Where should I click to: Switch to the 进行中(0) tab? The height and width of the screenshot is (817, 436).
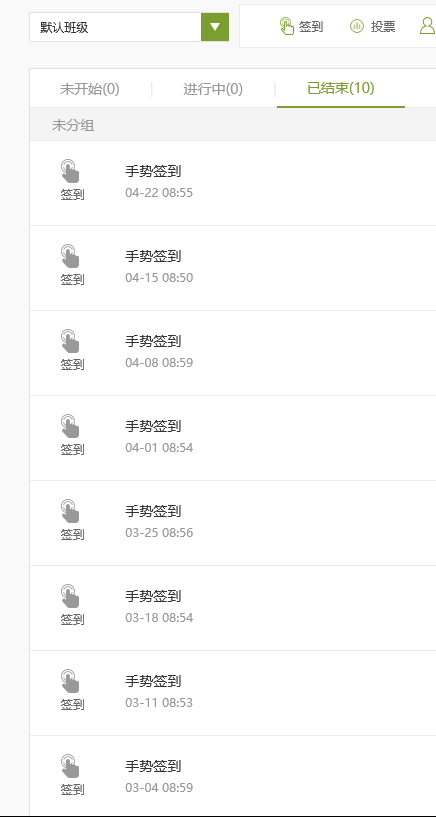point(213,89)
